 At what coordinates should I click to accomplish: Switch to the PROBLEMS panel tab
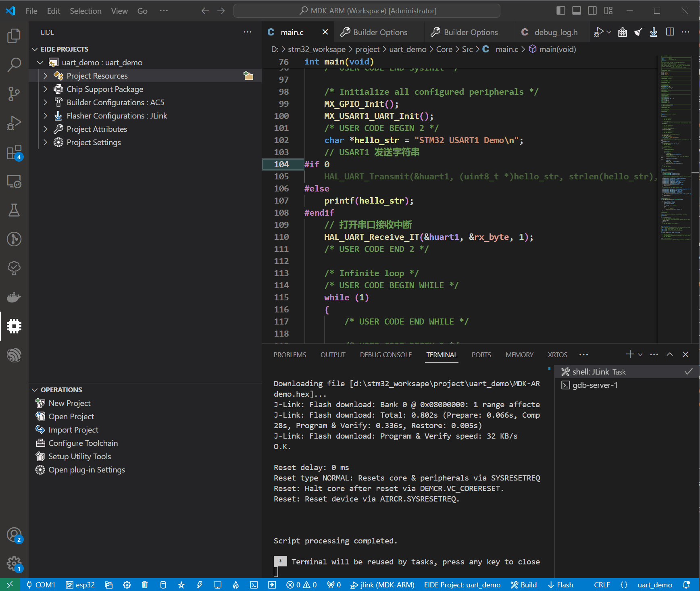(x=290, y=355)
